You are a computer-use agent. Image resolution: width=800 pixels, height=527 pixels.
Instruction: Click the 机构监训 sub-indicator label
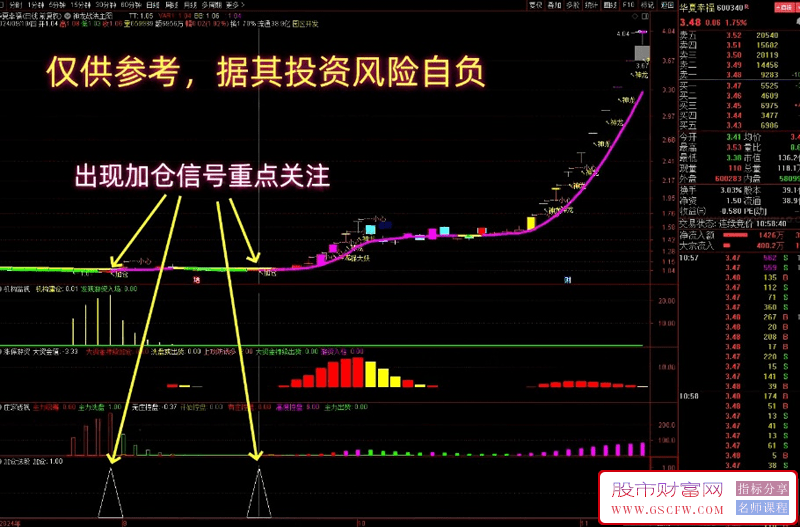click(17, 289)
